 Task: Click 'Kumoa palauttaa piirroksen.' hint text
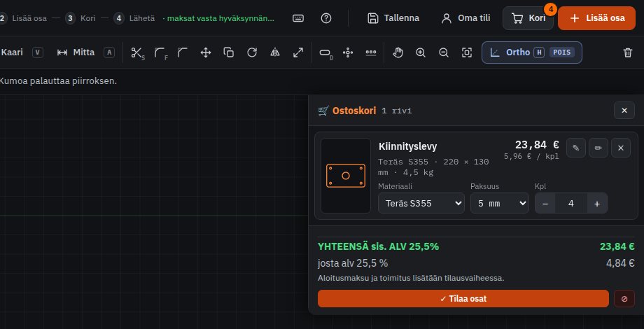pos(58,81)
